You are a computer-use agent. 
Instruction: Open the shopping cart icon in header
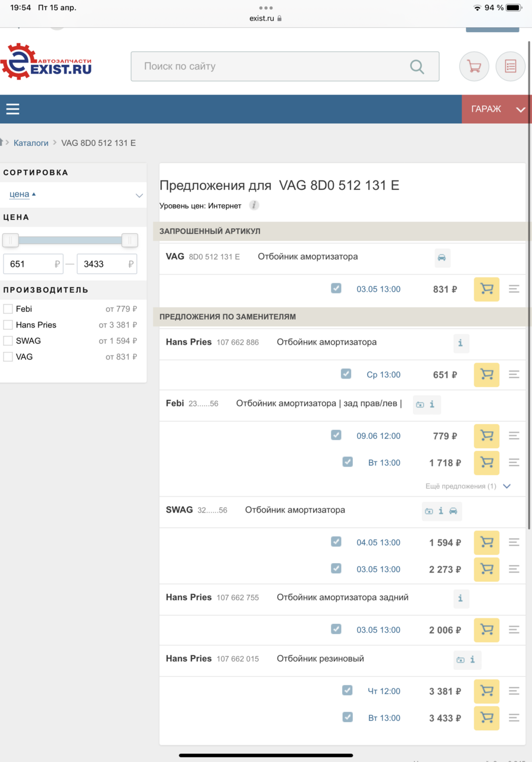tap(474, 66)
